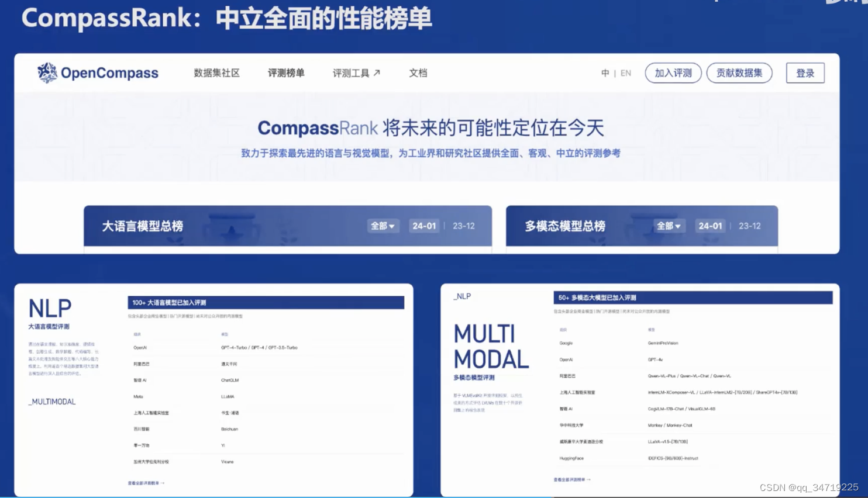868x498 pixels.
Task: Select the 23-12 tab on 大语言模型总榜
Action: [464, 226]
